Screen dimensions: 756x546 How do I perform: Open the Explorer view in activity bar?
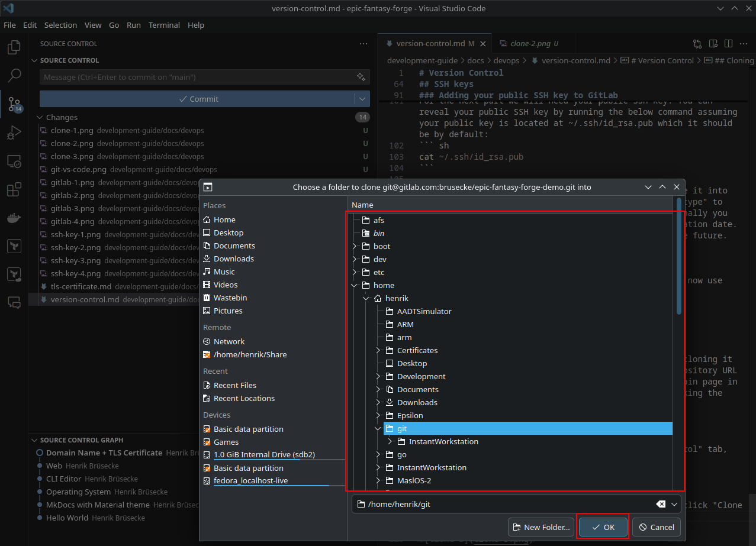[x=14, y=48]
